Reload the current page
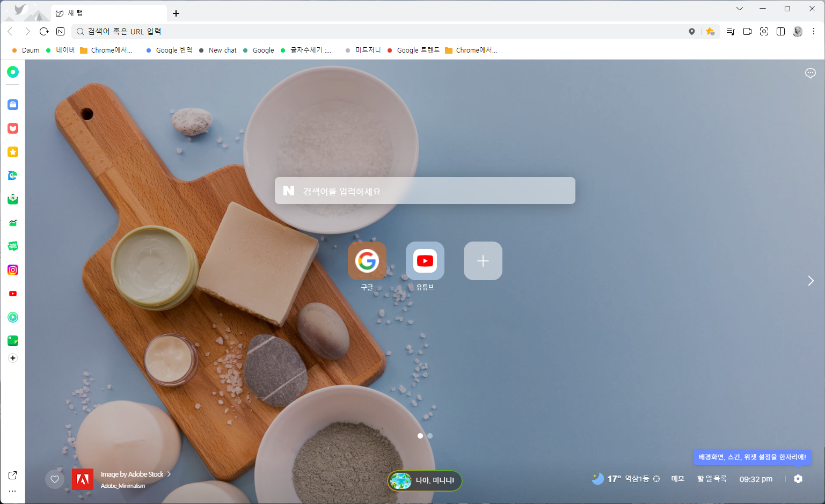This screenshot has height=504, width=825. click(44, 32)
